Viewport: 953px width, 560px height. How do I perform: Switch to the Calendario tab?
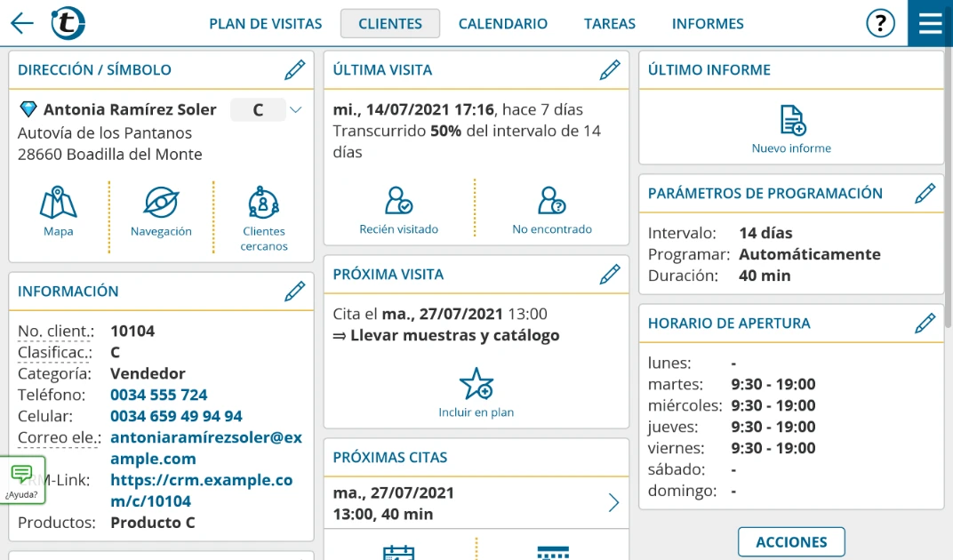click(503, 23)
